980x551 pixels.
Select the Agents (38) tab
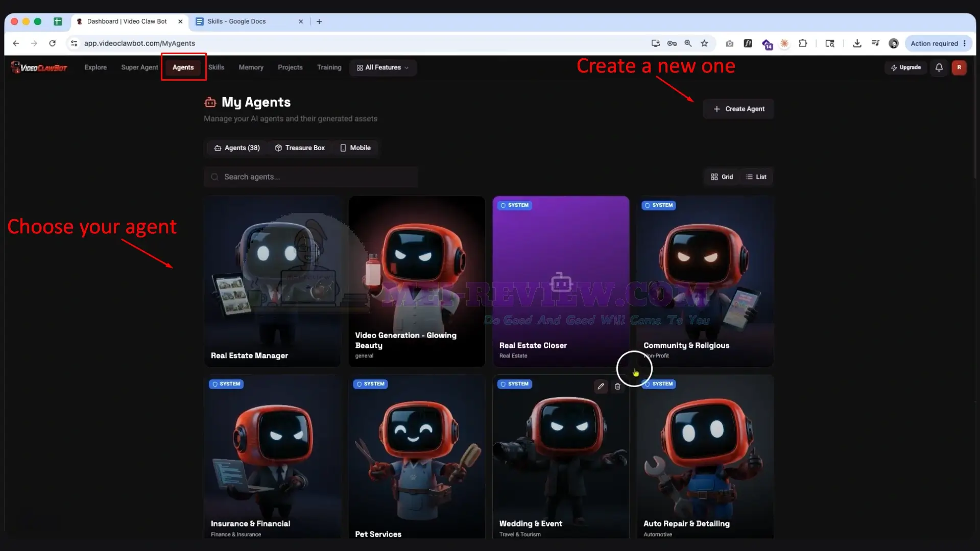tap(237, 148)
